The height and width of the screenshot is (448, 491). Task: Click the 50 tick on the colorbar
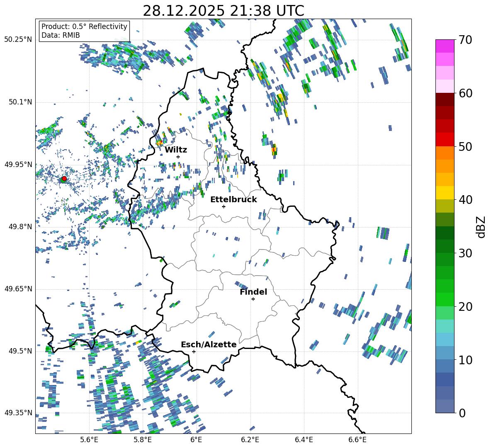pos(465,147)
